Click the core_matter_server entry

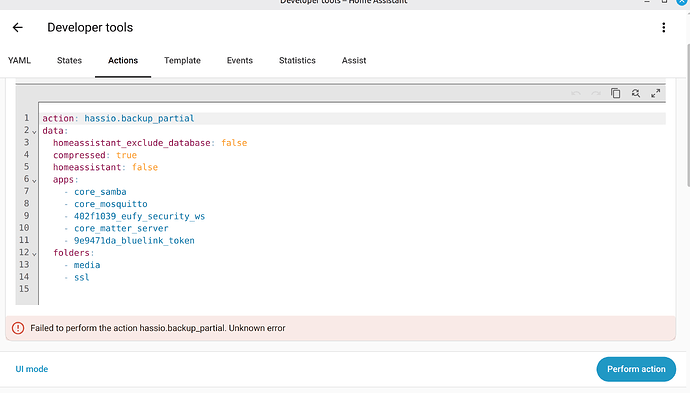121,228
